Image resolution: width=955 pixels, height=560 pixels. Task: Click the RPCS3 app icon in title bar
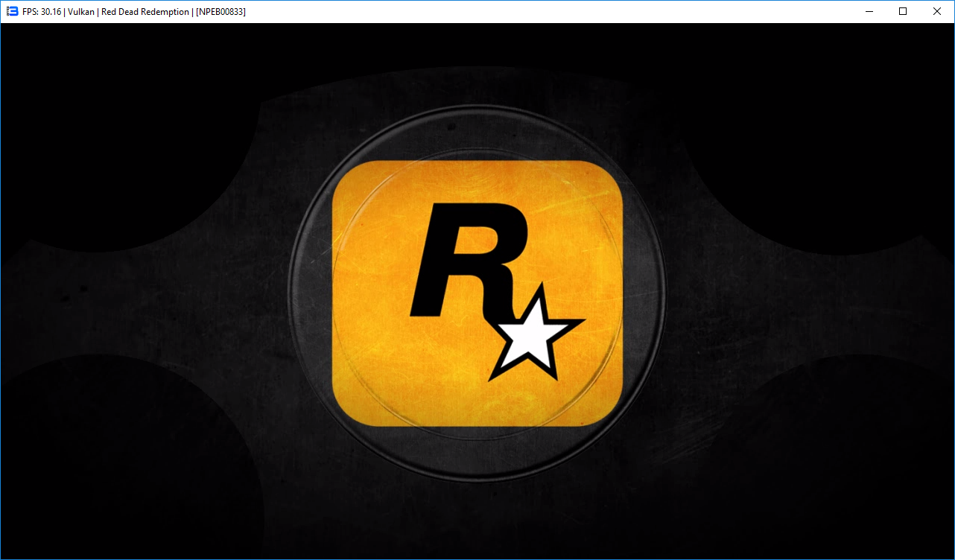pos(12,11)
